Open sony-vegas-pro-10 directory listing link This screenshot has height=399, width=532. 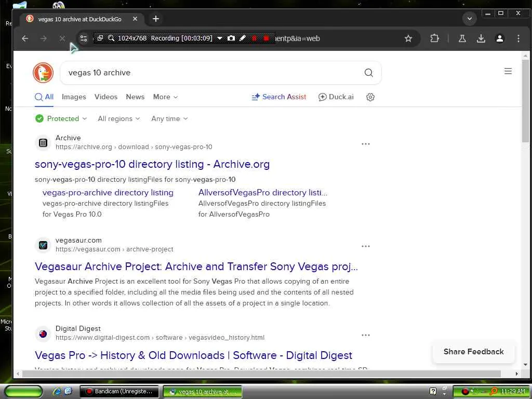click(x=152, y=164)
